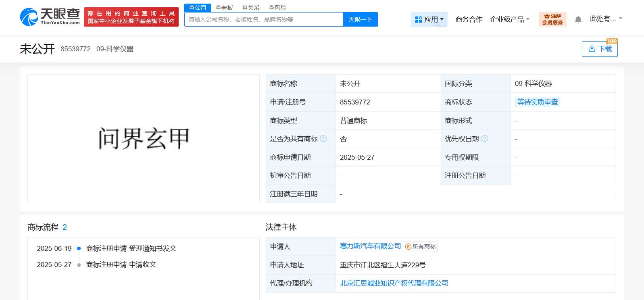The height and width of the screenshot is (300, 644).
Task: Open agency link 北京汇思诚业知识产权代理有限公司
Action: coord(394,283)
